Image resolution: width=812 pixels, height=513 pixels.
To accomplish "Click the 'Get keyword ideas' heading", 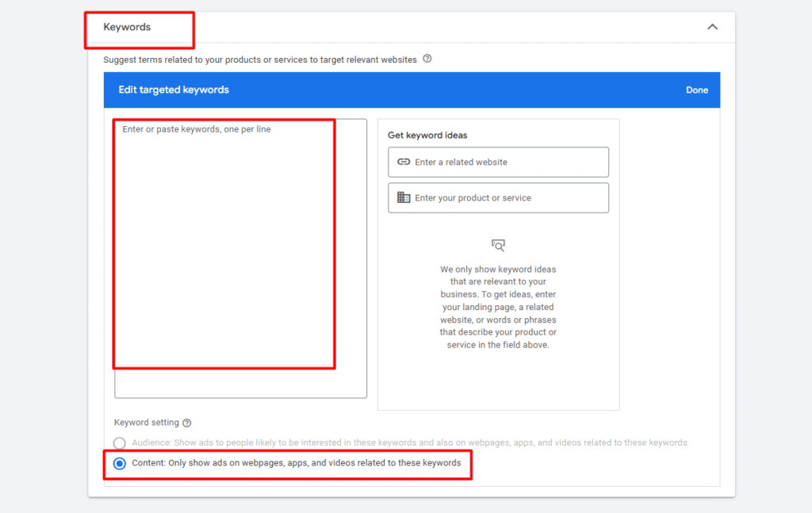I will (427, 136).
